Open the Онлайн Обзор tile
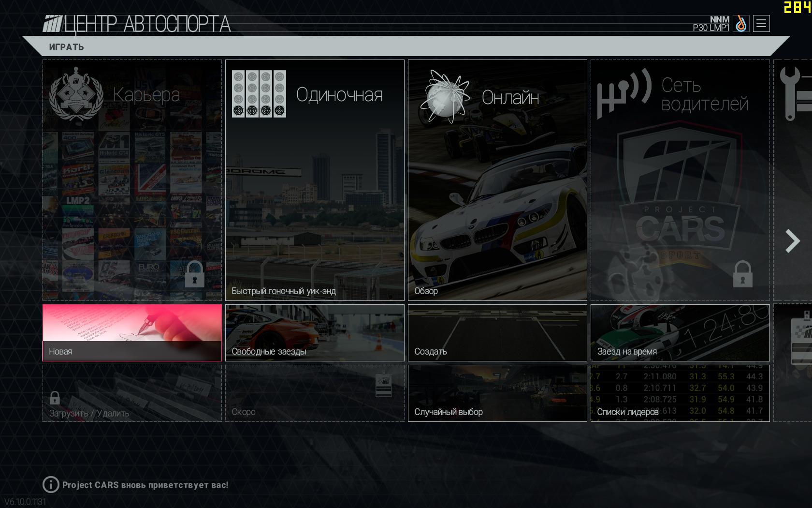 tap(497, 180)
